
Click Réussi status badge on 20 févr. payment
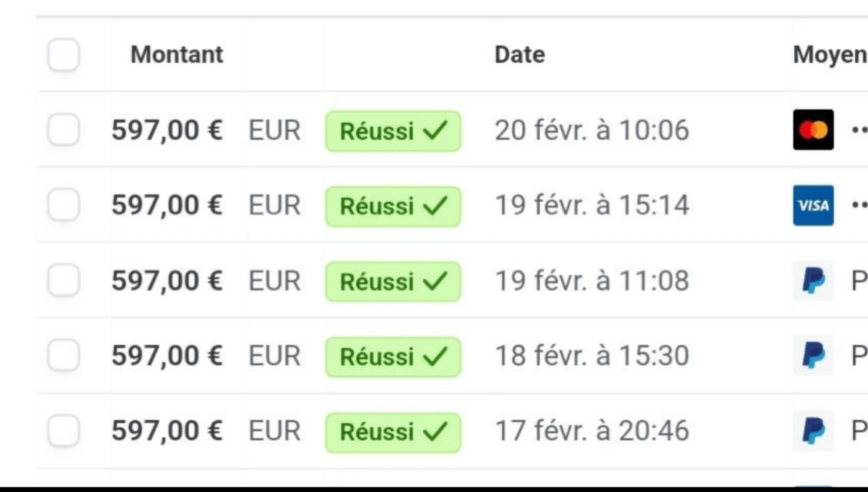(x=393, y=131)
